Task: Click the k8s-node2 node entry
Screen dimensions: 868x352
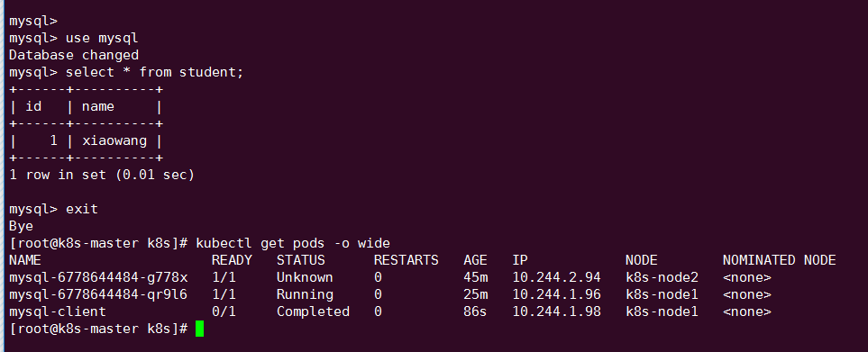Action: click(x=662, y=277)
